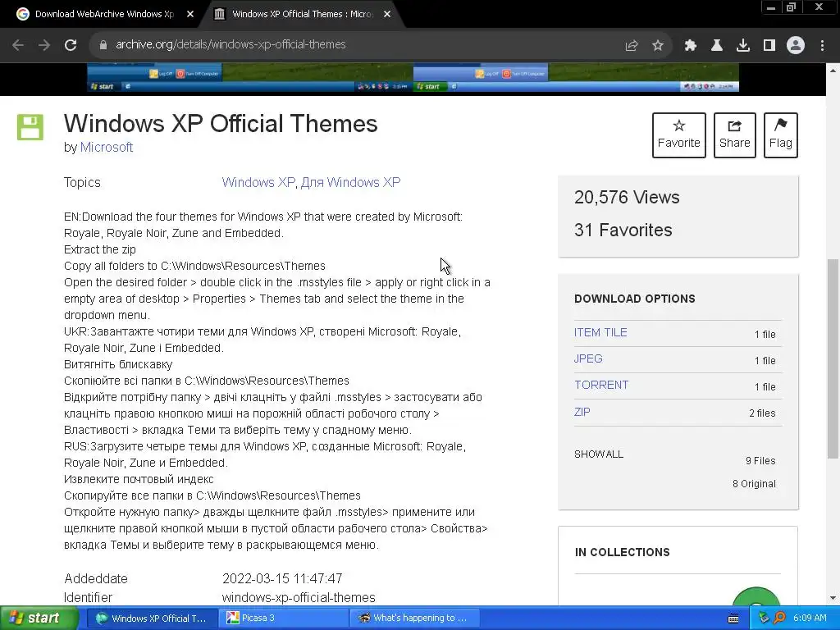Expand the ZIP download option
The width and height of the screenshot is (840, 630).
pyautogui.click(x=582, y=412)
